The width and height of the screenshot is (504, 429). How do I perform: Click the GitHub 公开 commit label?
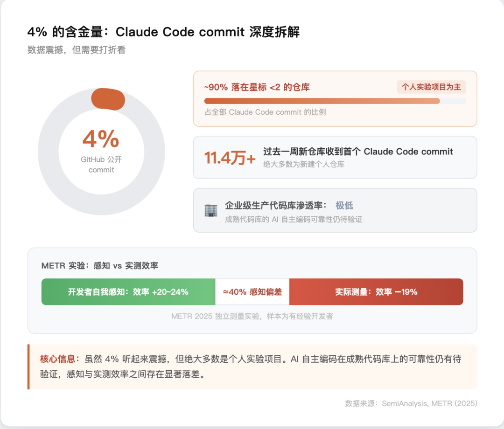click(x=101, y=165)
